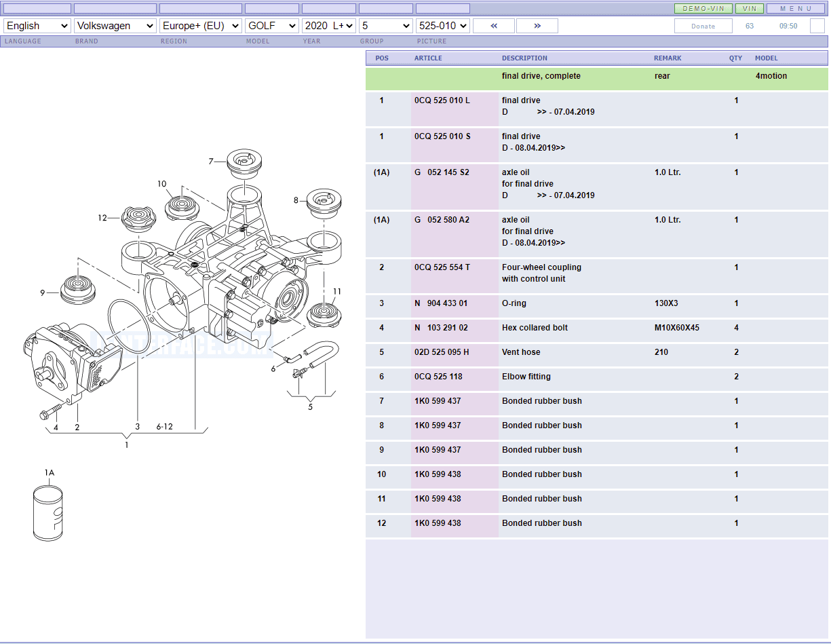Click callout 9 in the diagram
831x644 pixels.
coord(42,293)
